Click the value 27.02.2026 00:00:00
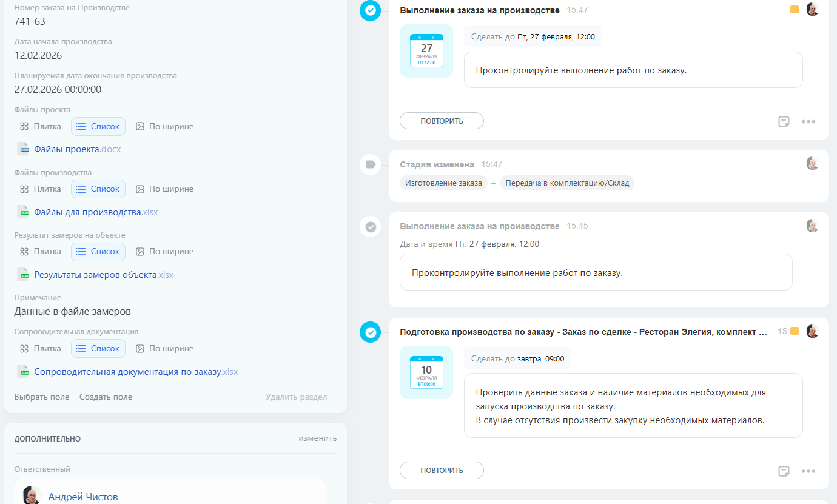Viewport: 837px width, 504px height. pos(58,90)
